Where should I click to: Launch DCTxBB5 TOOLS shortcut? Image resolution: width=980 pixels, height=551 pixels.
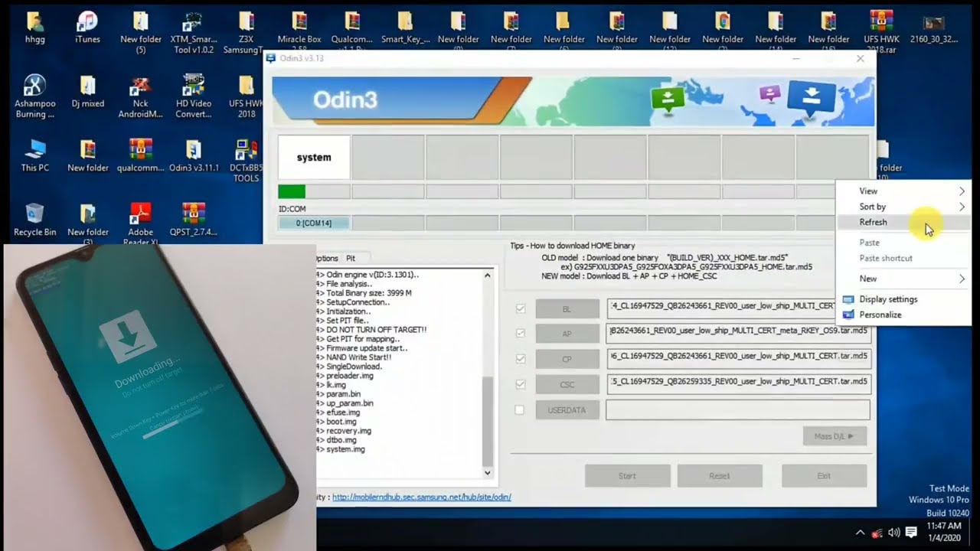(246, 161)
